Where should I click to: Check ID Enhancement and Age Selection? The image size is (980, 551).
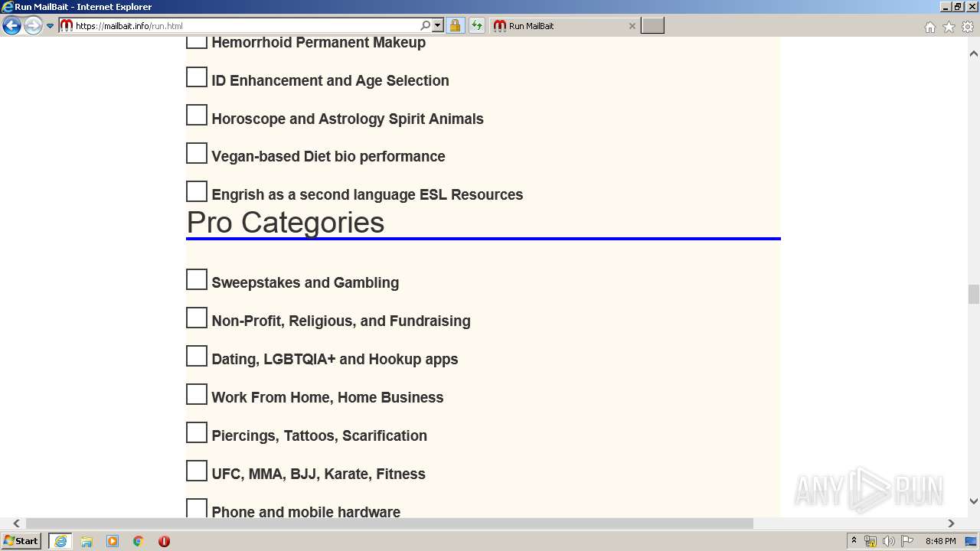click(197, 77)
